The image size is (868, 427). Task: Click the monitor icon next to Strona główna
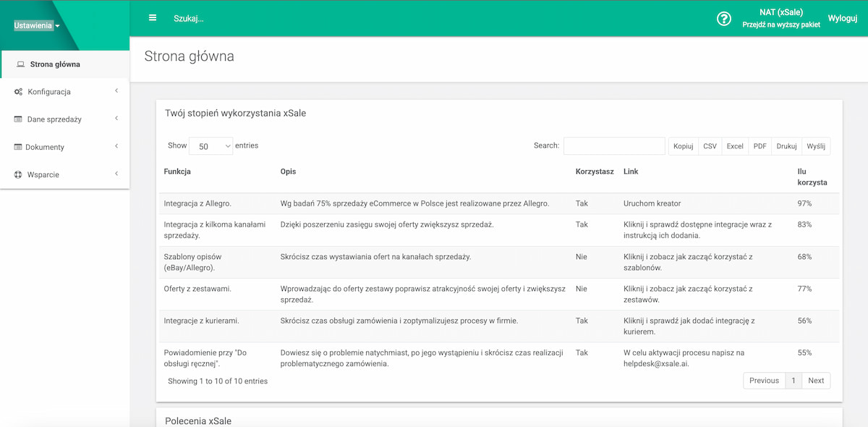(x=18, y=64)
